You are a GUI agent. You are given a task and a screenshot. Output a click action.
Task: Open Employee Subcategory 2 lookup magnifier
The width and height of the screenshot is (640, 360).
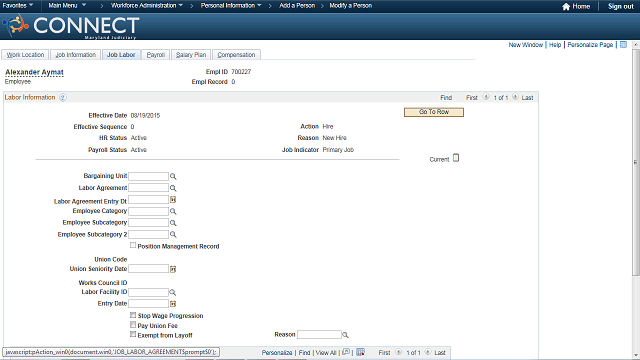tap(173, 234)
